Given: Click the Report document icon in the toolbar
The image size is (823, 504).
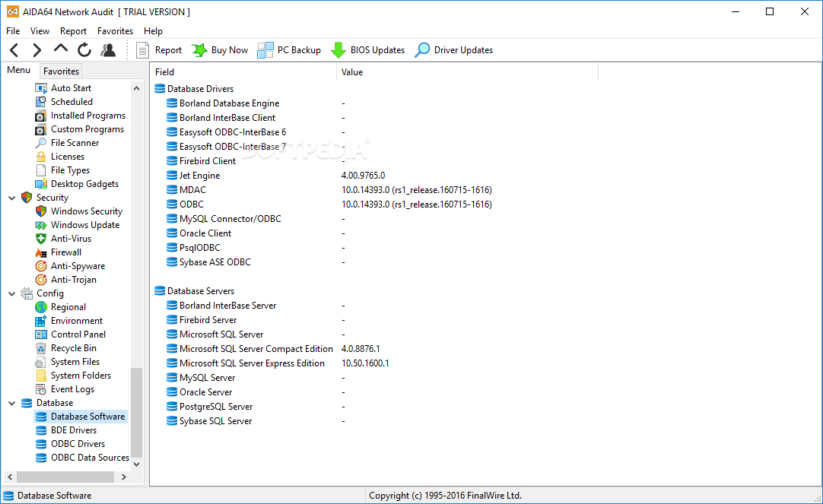Looking at the screenshot, I should tap(142, 50).
